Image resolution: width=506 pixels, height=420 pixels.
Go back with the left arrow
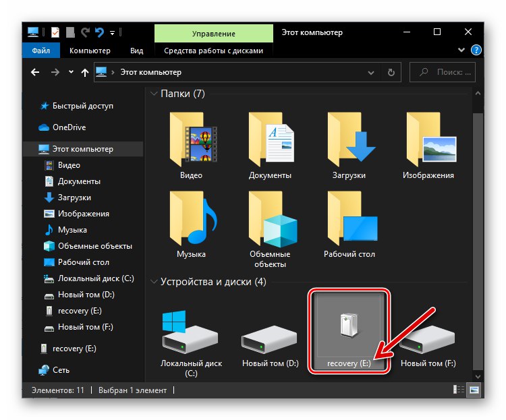(35, 72)
